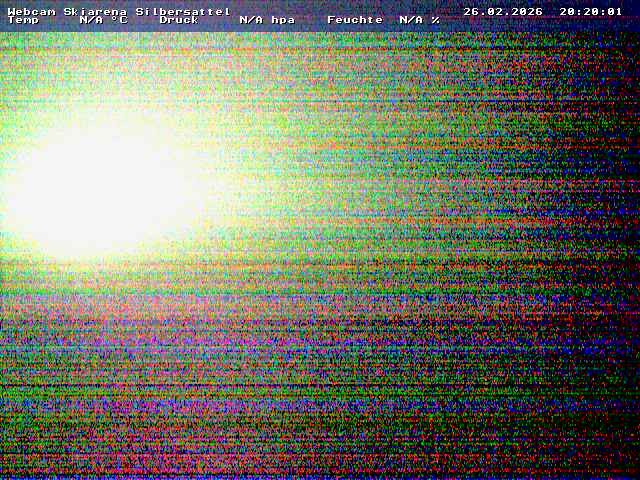Click the "hpa" pressure unit
This screenshot has width=640, height=480.
[x=283, y=20]
